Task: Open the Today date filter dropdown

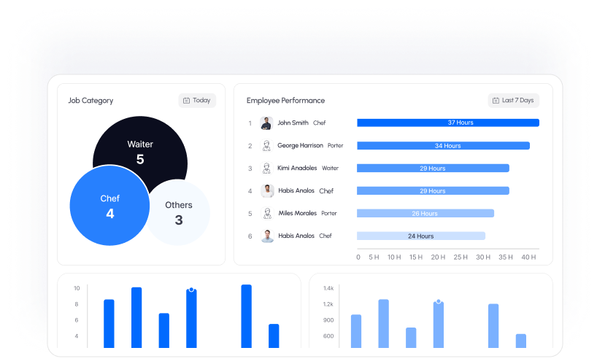Action: 197,101
